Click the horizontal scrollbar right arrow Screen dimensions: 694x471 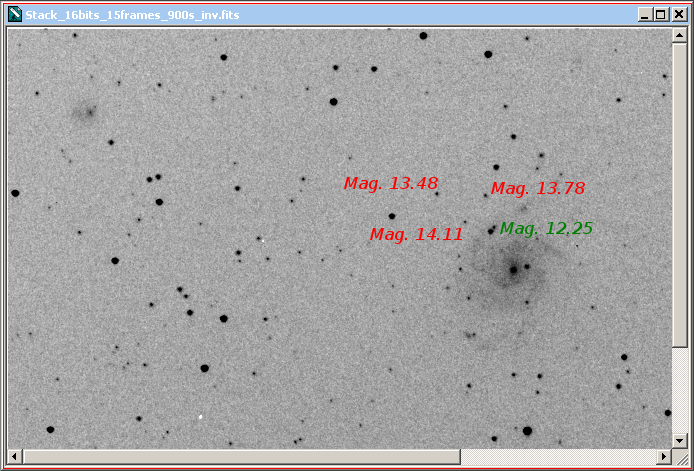tap(664, 456)
